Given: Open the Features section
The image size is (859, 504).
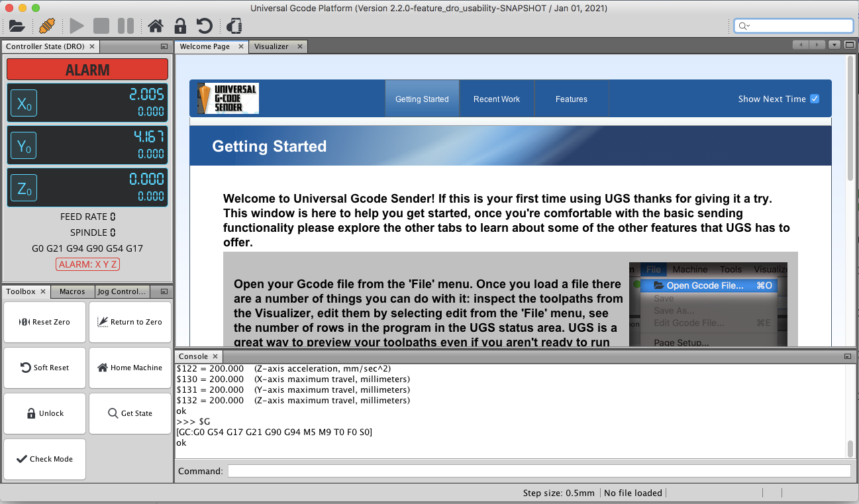Looking at the screenshot, I should click(572, 99).
